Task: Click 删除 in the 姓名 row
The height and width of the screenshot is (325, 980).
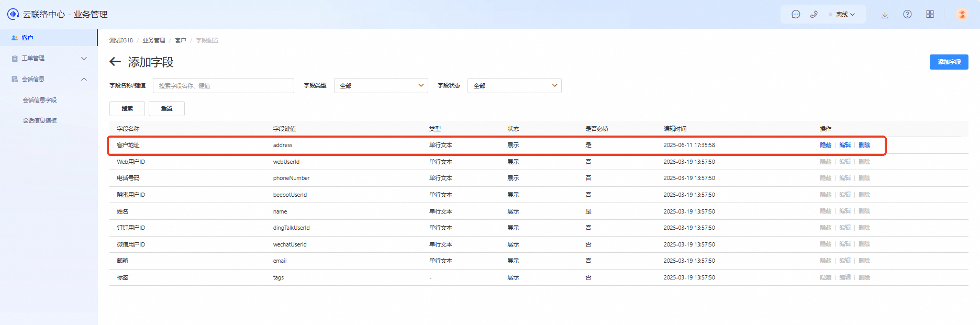Action: tap(864, 211)
